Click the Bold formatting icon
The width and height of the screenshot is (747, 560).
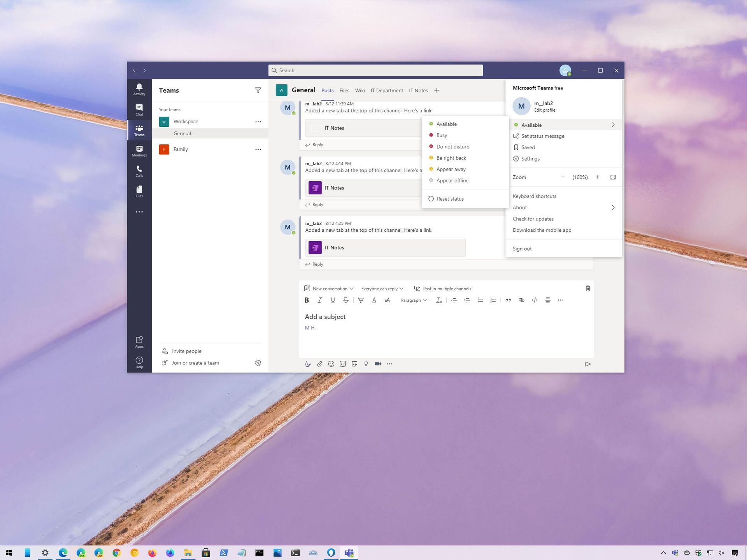(x=307, y=300)
